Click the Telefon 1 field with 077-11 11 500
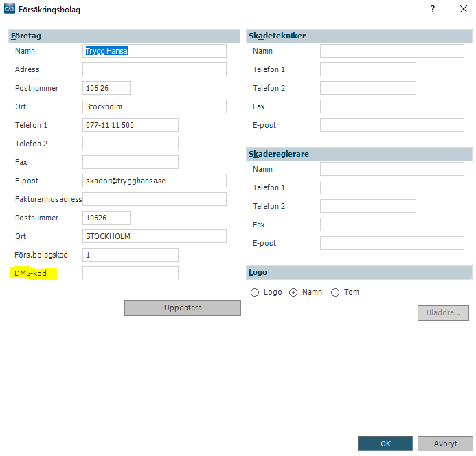 tap(131, 125)
